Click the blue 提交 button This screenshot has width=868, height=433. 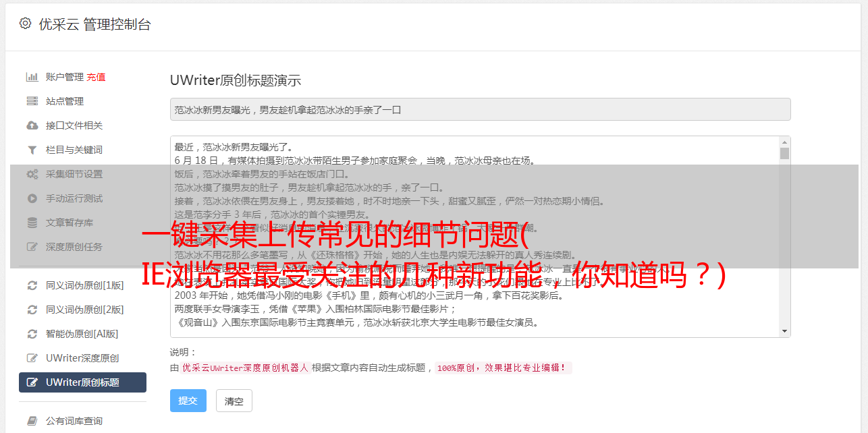pyautogui.click(x=188, y=401)
